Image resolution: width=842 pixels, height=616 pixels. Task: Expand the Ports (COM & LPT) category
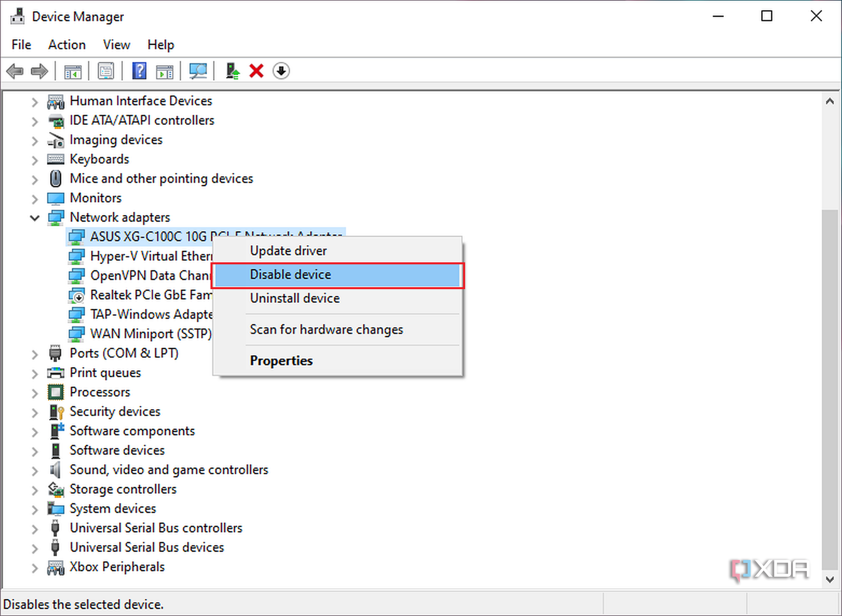point(35,353)
